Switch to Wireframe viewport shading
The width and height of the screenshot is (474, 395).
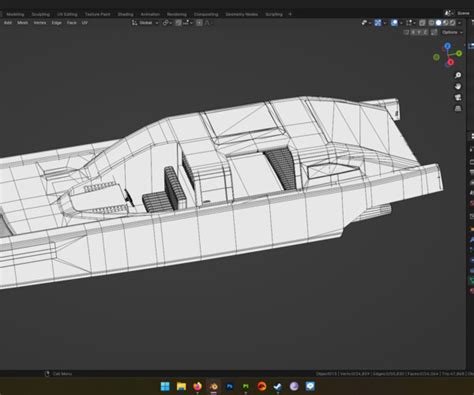point(431,23)
